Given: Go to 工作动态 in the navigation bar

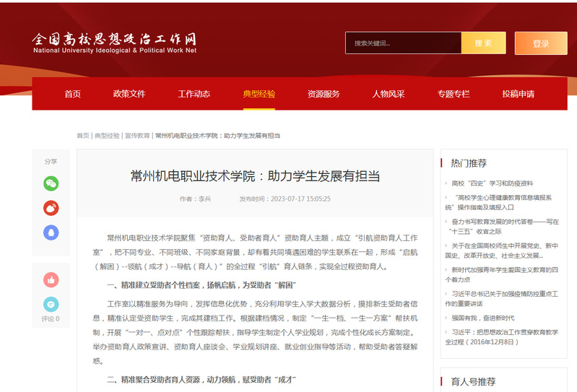Looking at the screenshot, I should tap(194, 94).
